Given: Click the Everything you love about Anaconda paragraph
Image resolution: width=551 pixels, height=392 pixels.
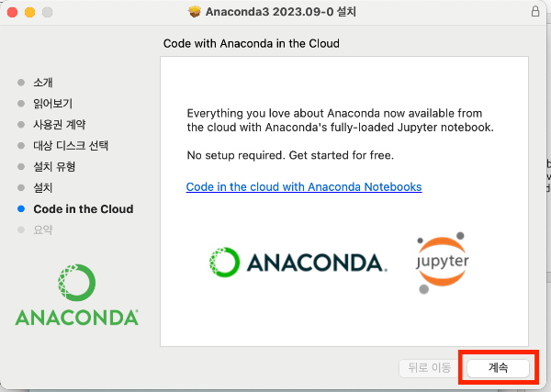Looking at the screenshot, I should click(x=340, y=120).
